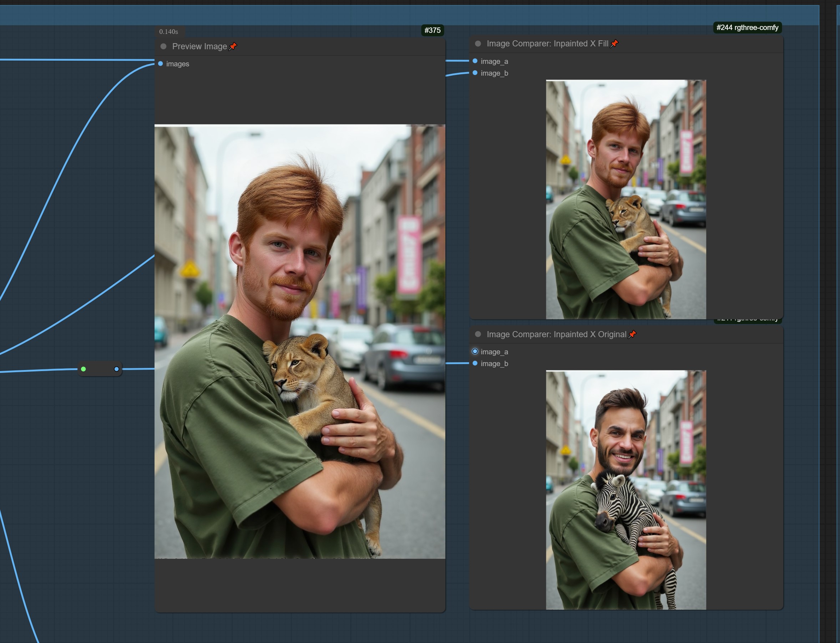
Task: Click the blue output dot on reroute node
Action: coord(116,369)
